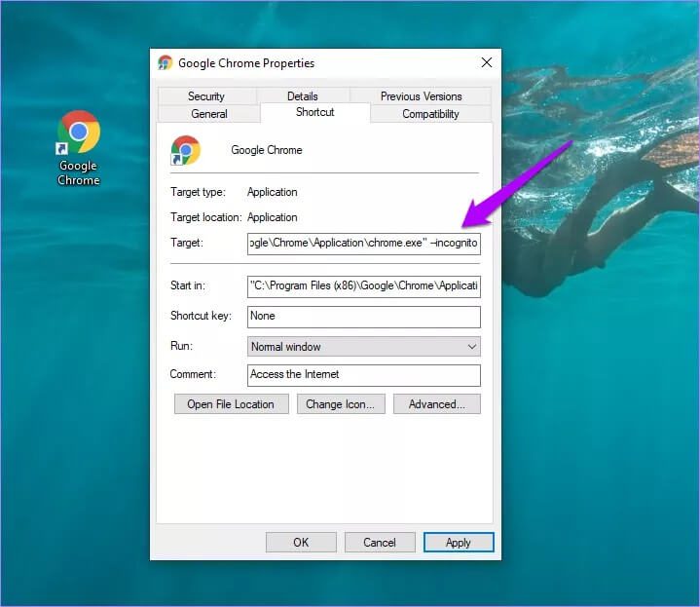Image resolution: width=700 pixels, height=607 pixels.
Task: Click the 'Google Chrome Properties' title text
Action: click(246, 63)
